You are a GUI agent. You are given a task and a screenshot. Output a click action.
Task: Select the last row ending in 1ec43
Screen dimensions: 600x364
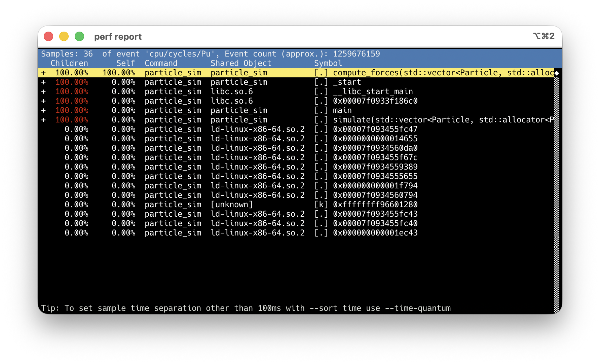point(375,233)
